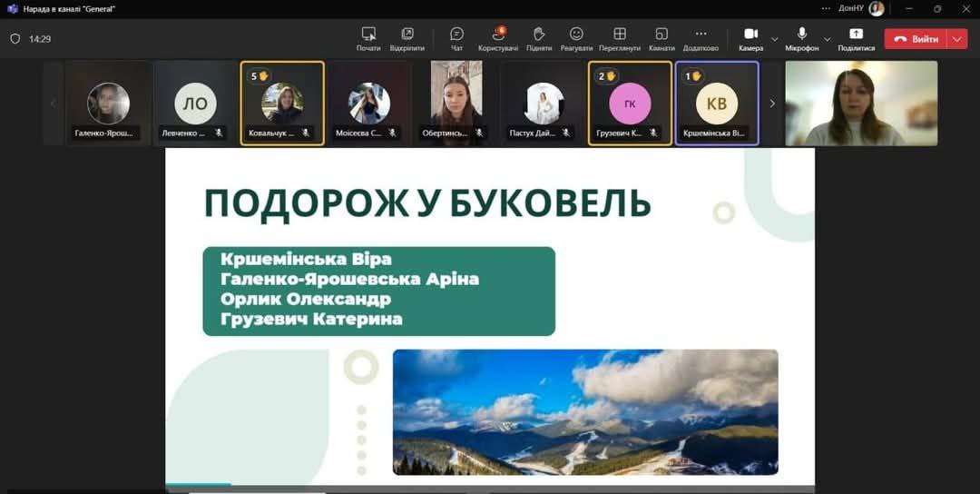Open Кімнати breakout rooms

click(x=661, y=39)
